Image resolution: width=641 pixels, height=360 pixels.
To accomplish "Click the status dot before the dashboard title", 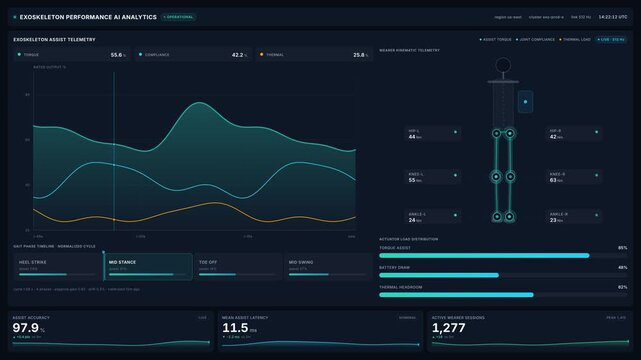I will [x=15, y=17].
